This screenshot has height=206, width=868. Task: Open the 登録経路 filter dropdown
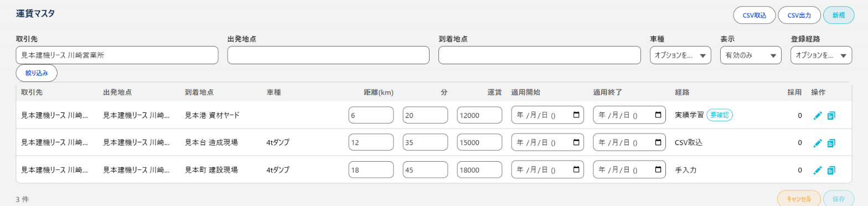tap(821, 55)
